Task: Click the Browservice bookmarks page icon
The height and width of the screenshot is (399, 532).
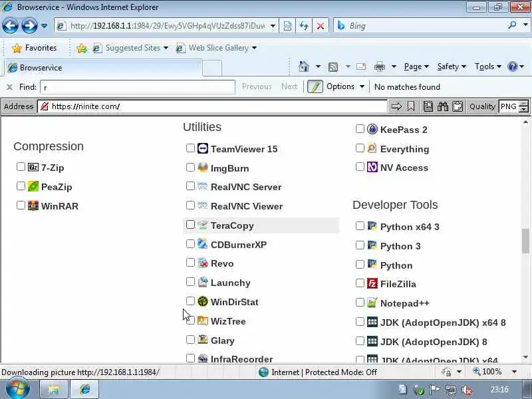Action: coord(428,106)
